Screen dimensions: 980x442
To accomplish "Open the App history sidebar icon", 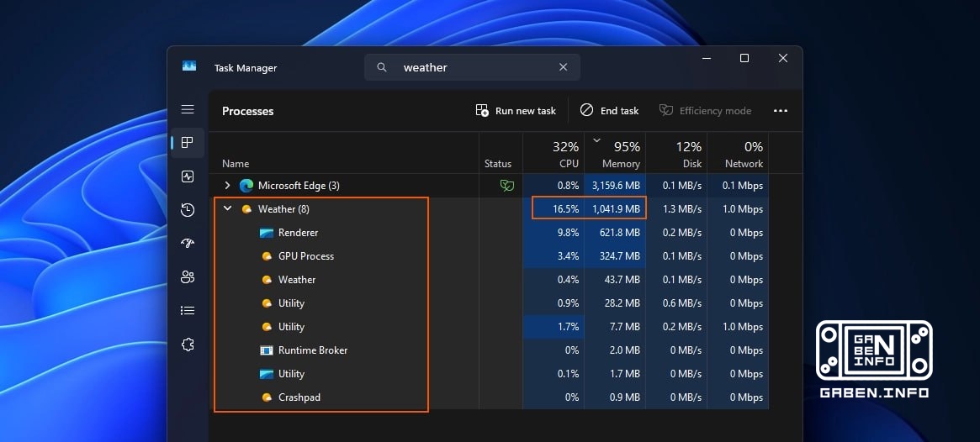I will (x=188, y=210).
